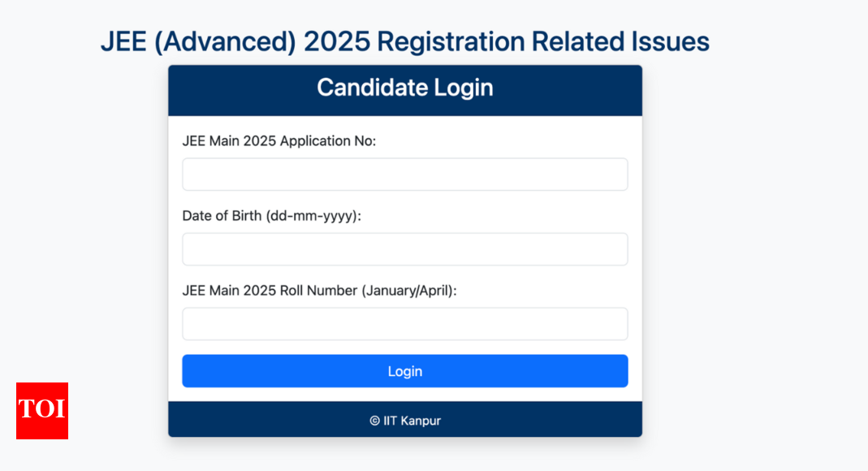Click the letters JEE starting the heading

(123, 41)
